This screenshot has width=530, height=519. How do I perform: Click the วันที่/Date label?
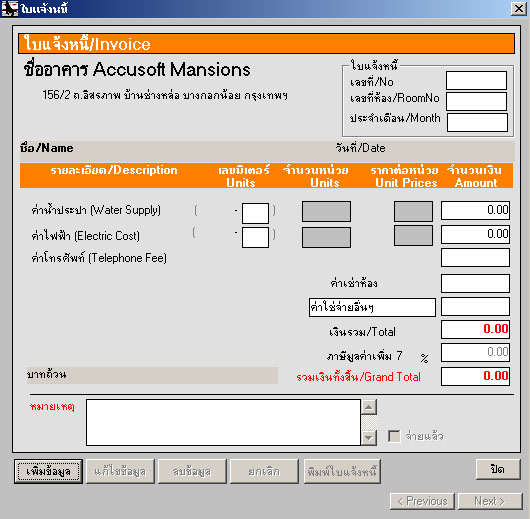[x=360, y=148]
